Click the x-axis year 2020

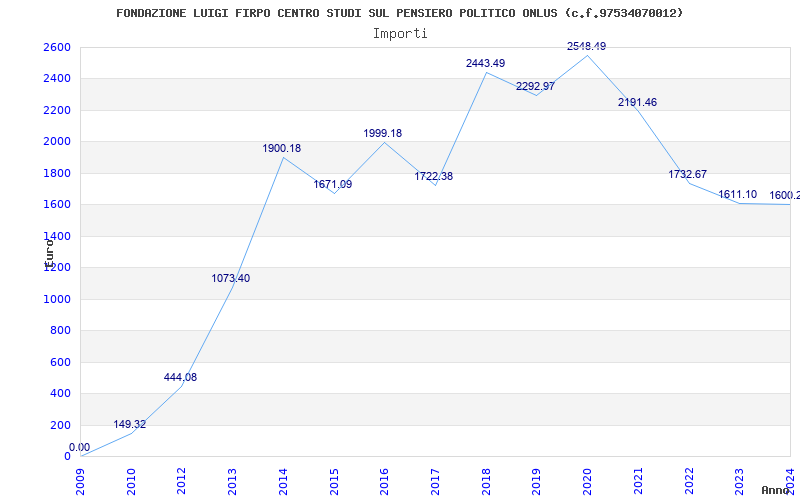(587, 481)
